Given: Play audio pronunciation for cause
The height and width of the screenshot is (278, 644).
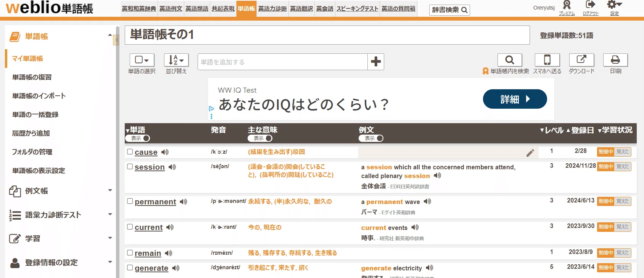Looking at the screenshot, I should point(165,152).
